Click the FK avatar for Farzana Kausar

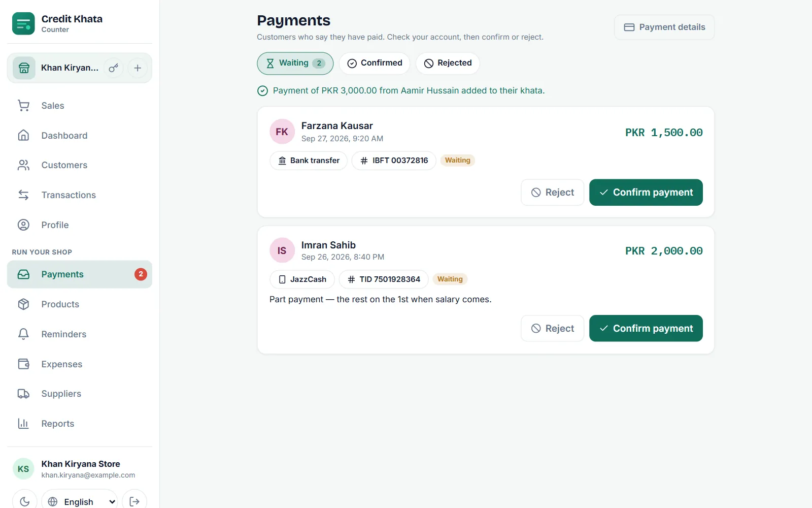click(x=282, y=132)
